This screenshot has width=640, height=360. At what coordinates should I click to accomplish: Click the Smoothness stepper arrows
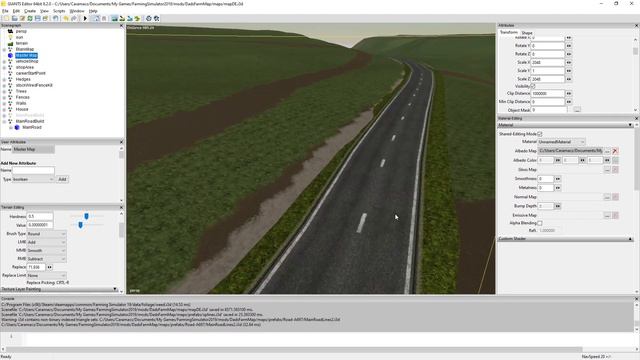[x=558, y=179]
